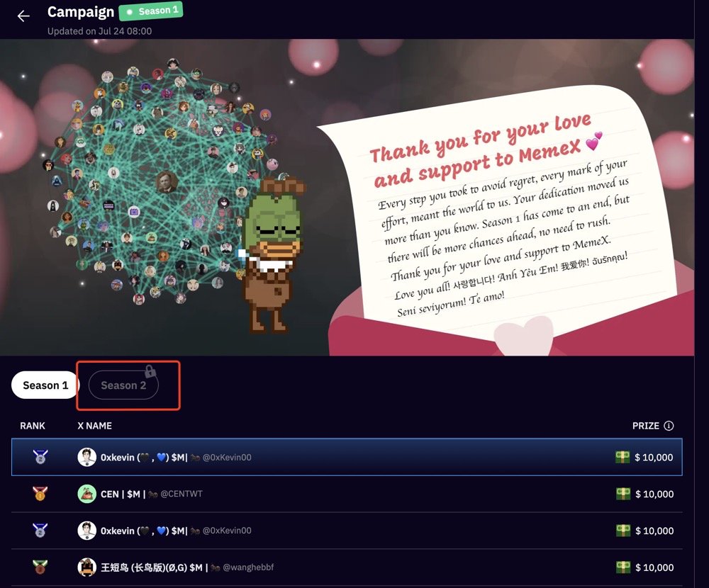Click 0xkevin avatar in highlighted row
This screenshot has height=588, width=709.
tap(86, 457)
